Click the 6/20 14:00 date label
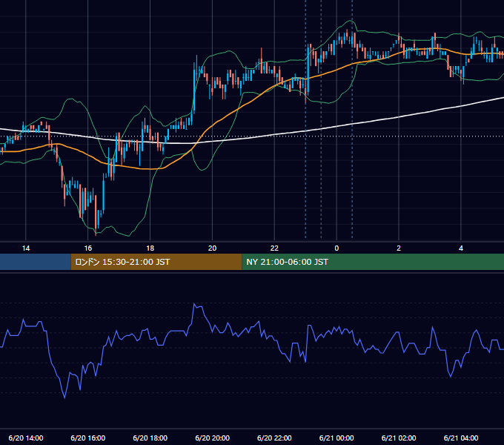 click(x=26, y=438)
